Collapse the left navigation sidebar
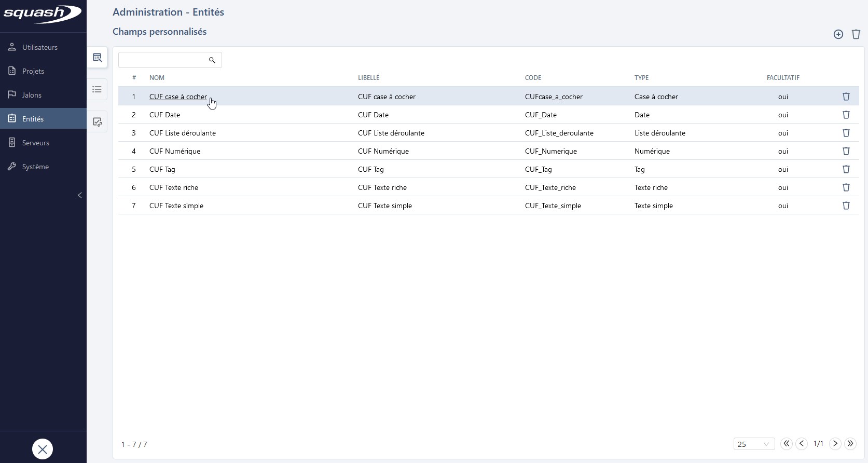The height and width of the screenshot is (463, 868). 79,195
